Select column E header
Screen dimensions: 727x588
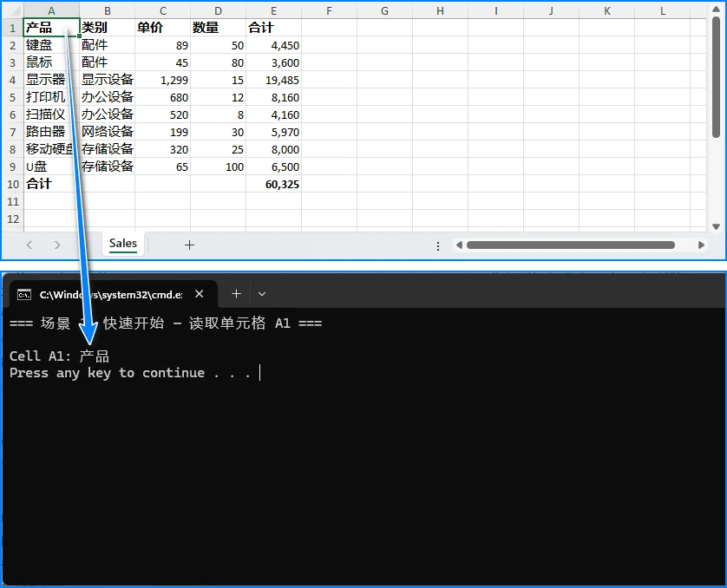pyautogui.click(x=273, y=10)
